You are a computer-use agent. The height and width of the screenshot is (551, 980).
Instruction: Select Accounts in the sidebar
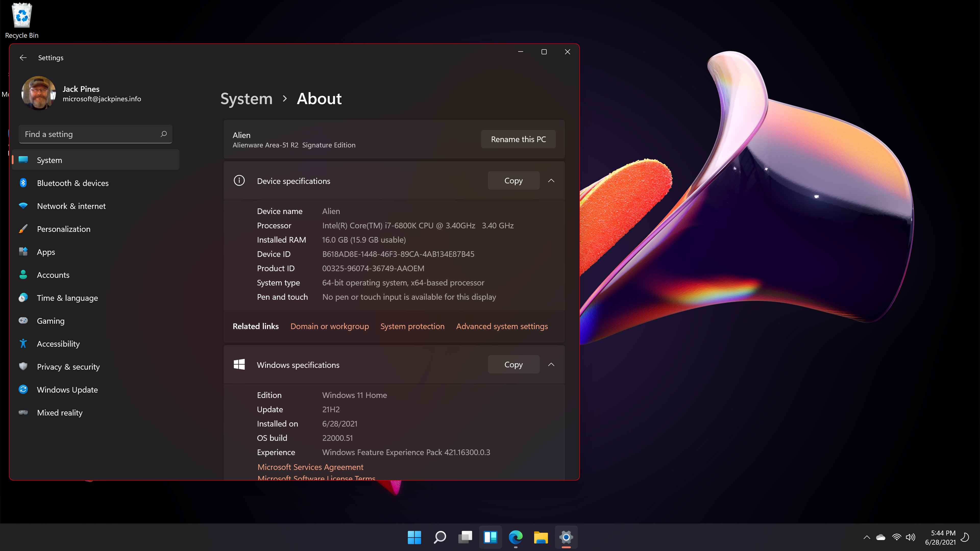coord(53,274)
